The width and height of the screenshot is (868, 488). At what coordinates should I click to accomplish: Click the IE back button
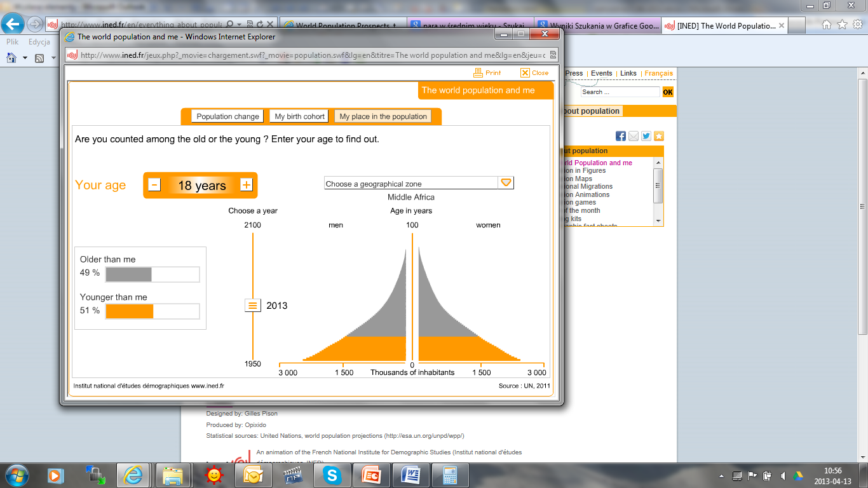point(13,24)
